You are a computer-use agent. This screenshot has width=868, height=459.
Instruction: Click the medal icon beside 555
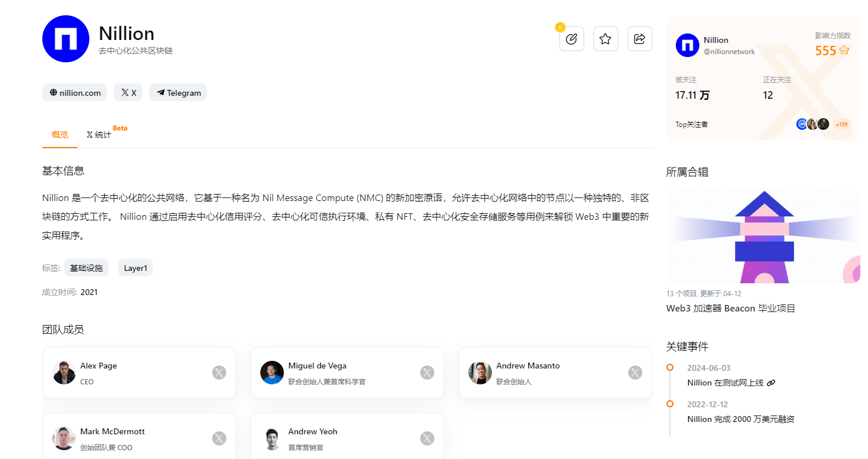pyautogui.click(x=844, y=50)
